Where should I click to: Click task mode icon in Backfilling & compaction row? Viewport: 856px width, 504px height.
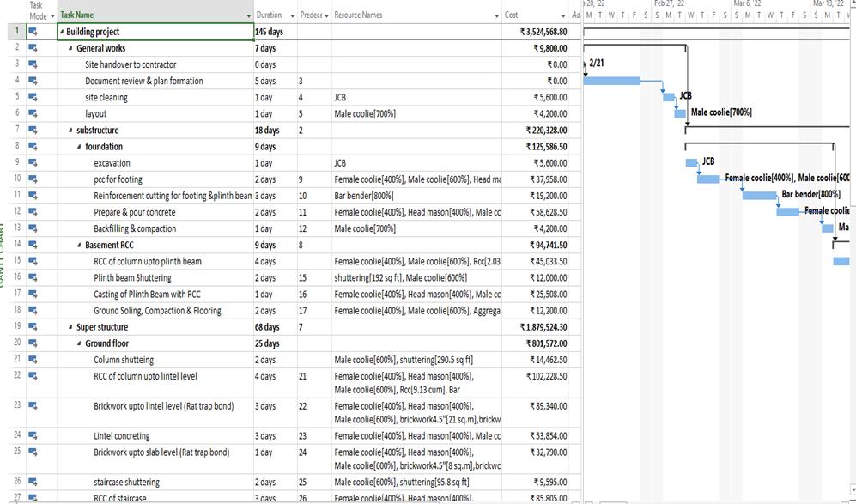(x=33, y=228)
